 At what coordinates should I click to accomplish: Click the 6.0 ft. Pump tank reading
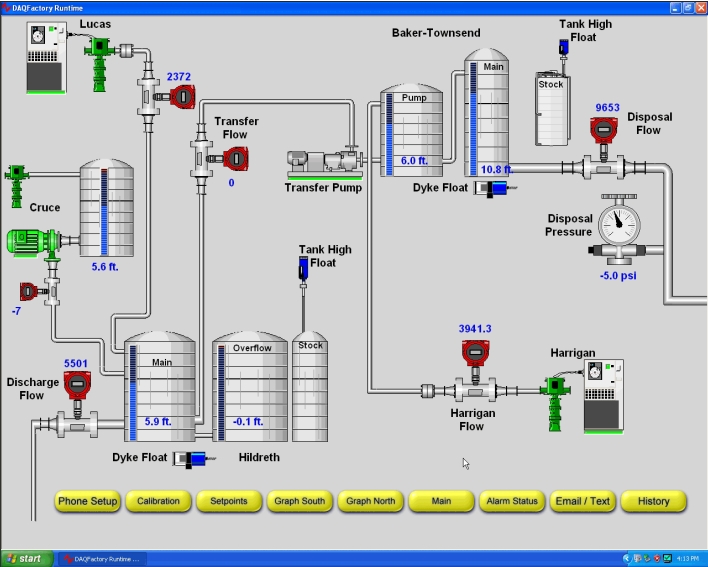tap(414, 161)
